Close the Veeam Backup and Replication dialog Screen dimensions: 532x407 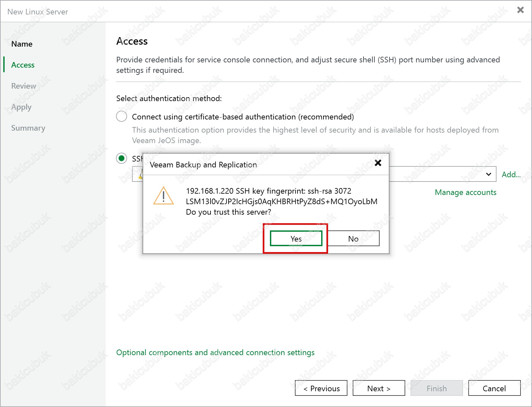coord(378,163)
